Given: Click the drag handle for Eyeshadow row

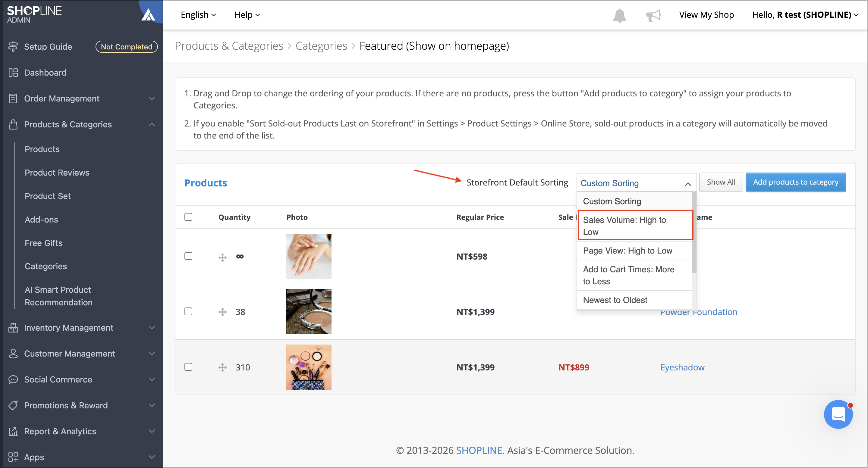Looking at the screenshot, I should [222, 367].
